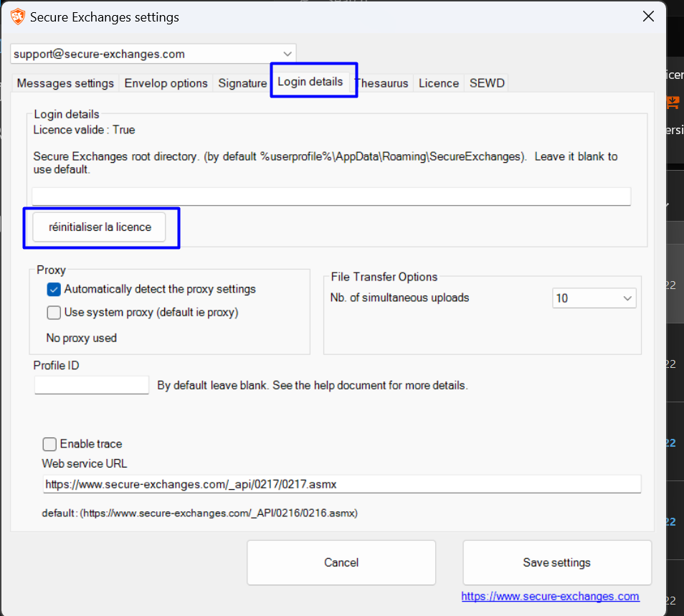
Task: Click the 'Nb. of simultaneous uploads' label
Action: pyautogui.click(x=399, y=298)
